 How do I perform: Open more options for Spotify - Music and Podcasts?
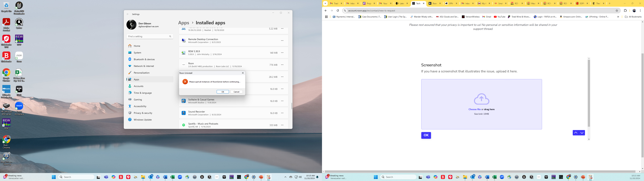tap(282, 125)
